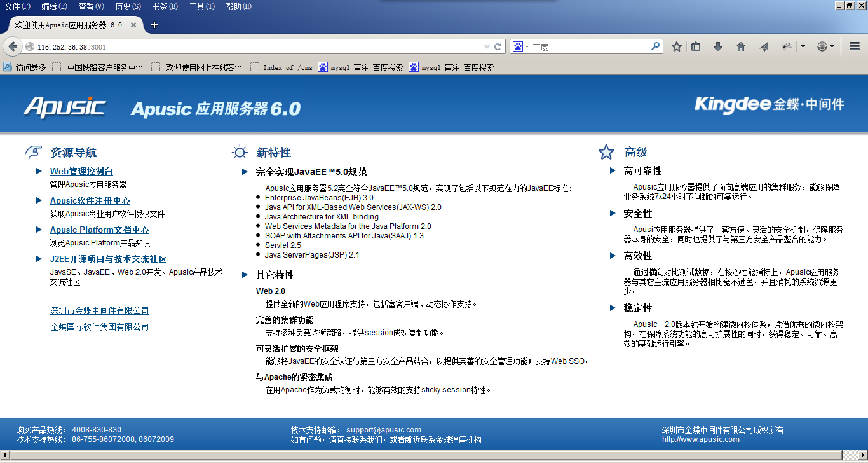The width and height of the screenshot is (868, 463).
Task: Click the Kingdee 金蝶·中间件 logo
Action: (770, 104)
